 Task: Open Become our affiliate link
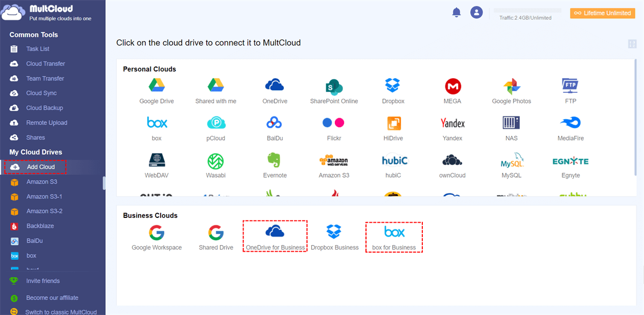tap(52, 298)
